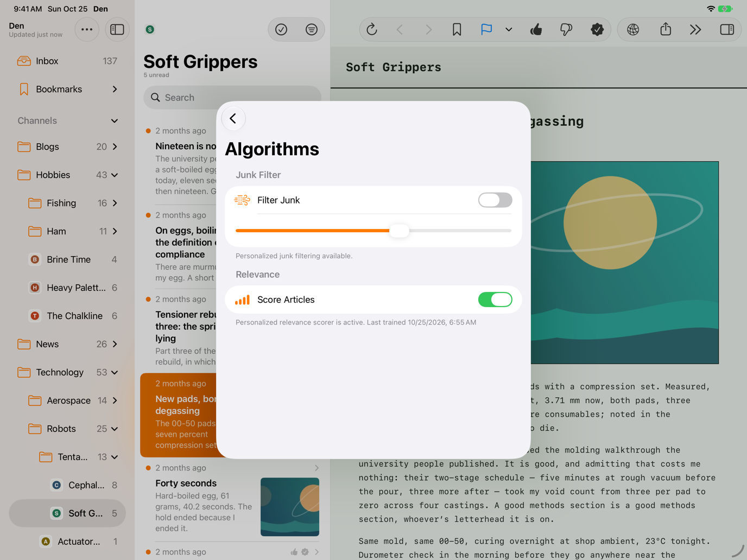Collapse the Hobbies folder chevron
The image size is (747, 560).
click(115, 175)
